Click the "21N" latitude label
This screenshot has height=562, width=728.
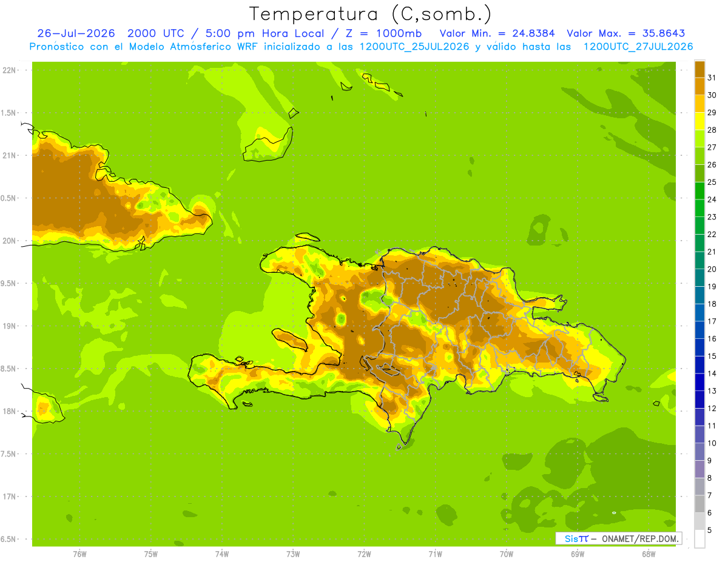tap(10, 155)
